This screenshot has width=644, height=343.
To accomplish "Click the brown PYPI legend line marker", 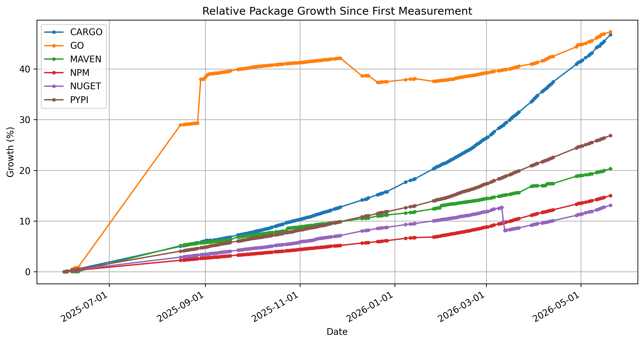I will pyautogui.click(x=54, y=100).
